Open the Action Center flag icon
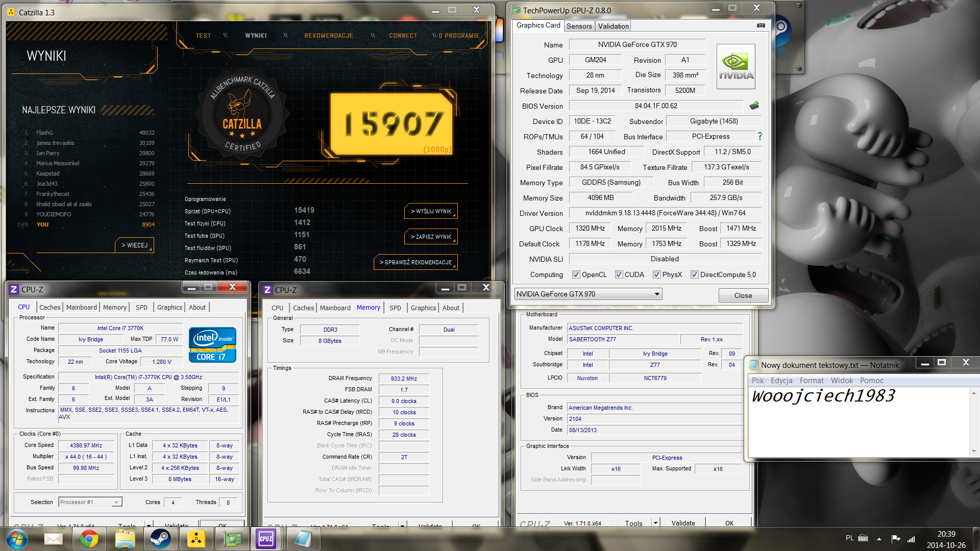 896,538
